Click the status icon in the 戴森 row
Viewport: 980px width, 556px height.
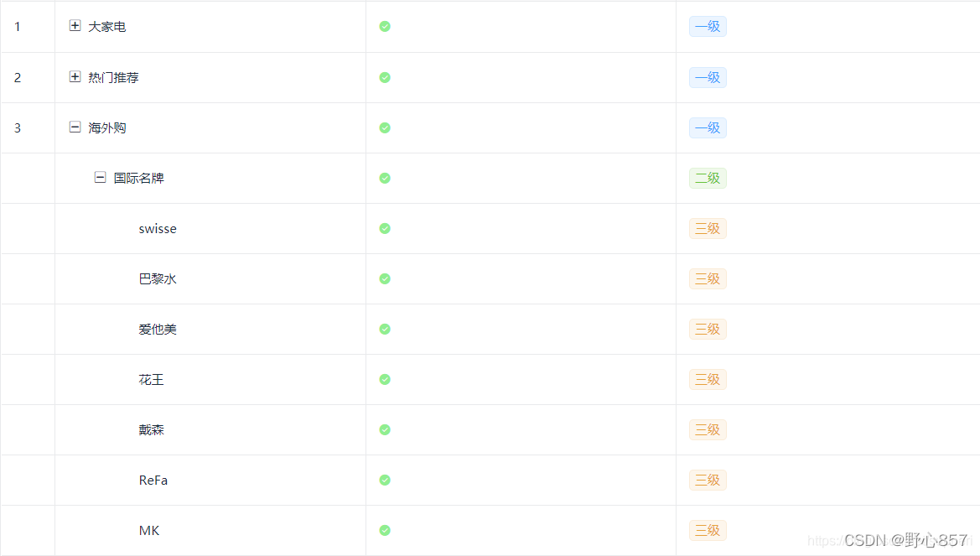click(x=384, y=429)
